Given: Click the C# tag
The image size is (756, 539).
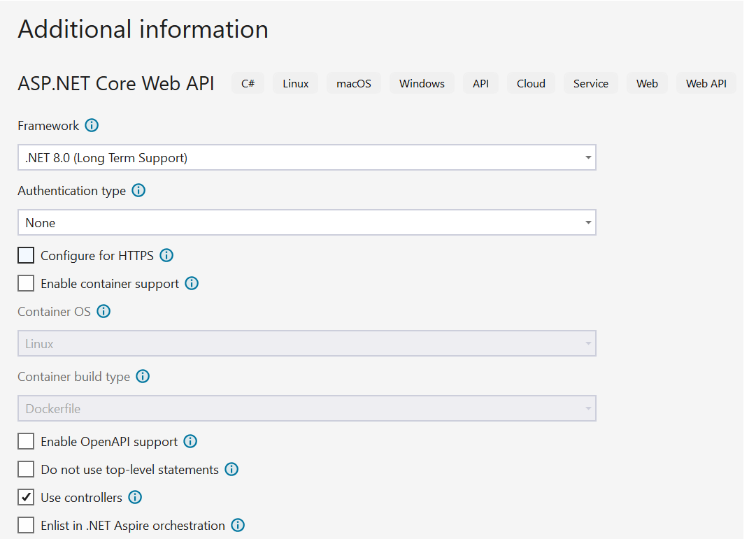Looking at the screenshot, I should coord(248,83).
